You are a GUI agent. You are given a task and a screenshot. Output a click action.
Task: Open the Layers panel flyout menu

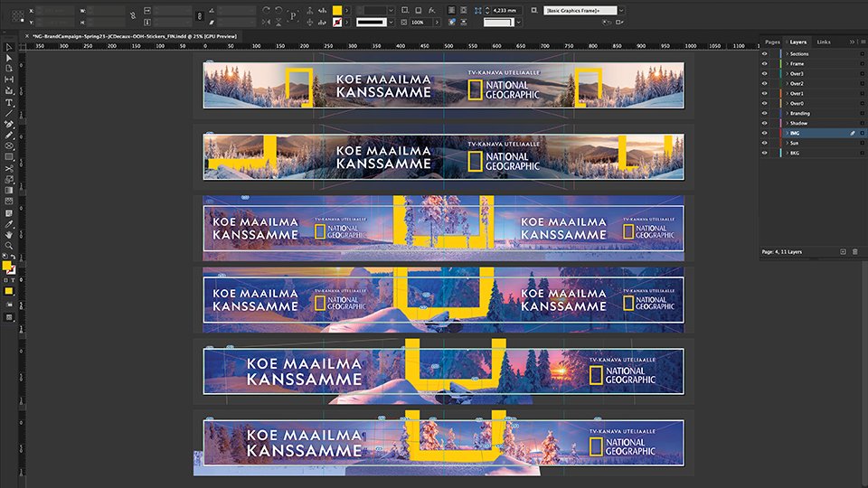click(x=863, y=42)
